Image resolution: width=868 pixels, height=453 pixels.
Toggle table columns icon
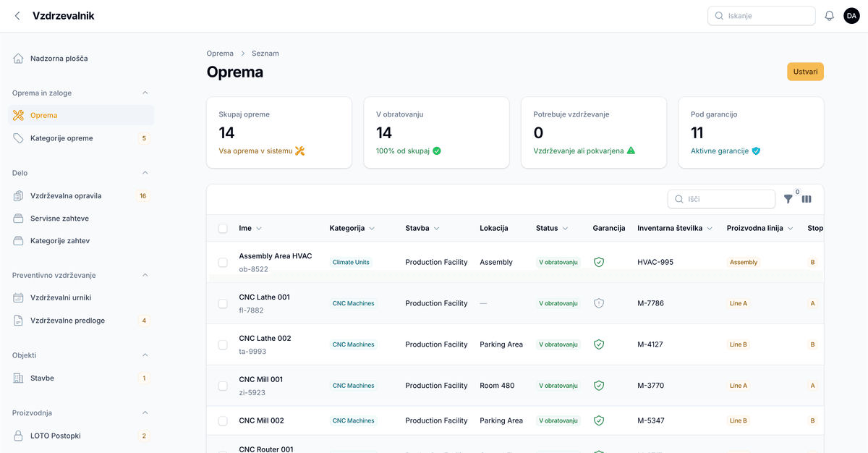coord(807,199)
